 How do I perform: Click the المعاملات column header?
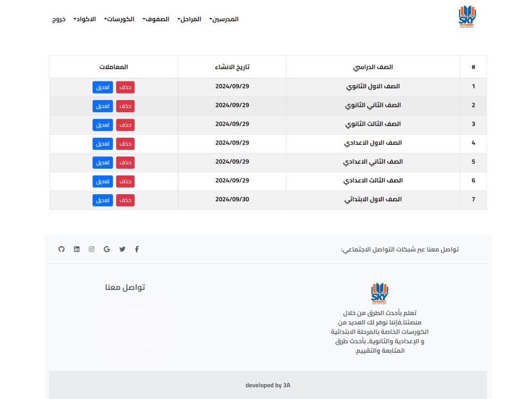(114, 67)
